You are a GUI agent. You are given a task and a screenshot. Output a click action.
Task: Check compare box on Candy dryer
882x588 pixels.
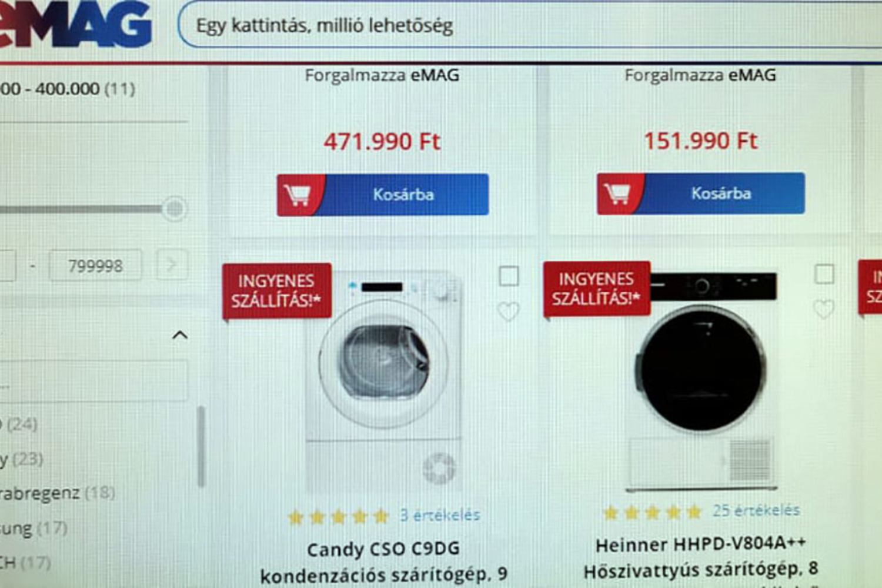pos(509,276)
